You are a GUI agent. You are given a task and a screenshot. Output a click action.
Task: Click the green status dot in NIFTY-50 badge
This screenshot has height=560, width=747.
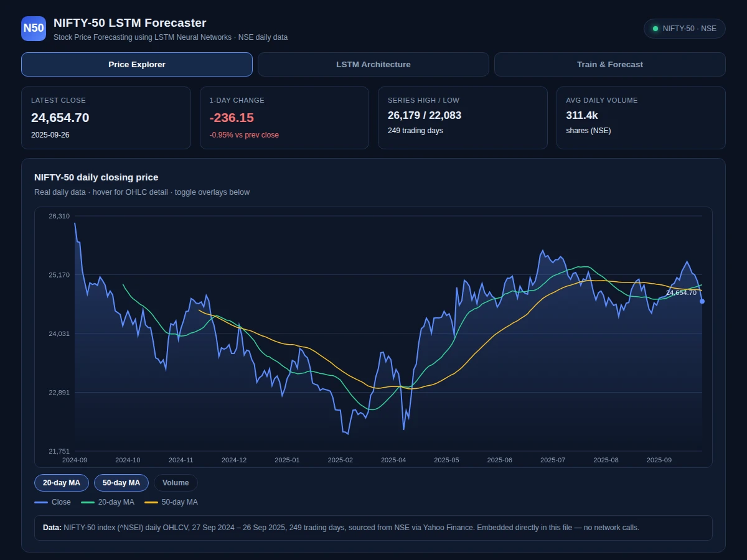pyautogui.click(x=655, y=29)
